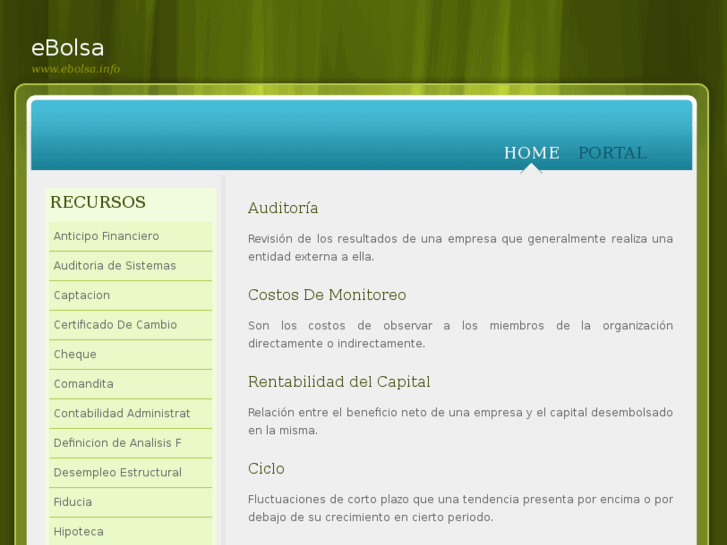Click the eBolsa site title
The height and width of the screenshot is (545, 727).
tap(67, 48)
